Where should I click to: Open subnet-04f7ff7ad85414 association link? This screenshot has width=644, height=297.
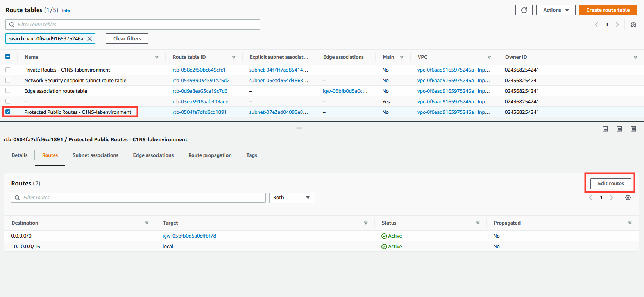point(279,70)
